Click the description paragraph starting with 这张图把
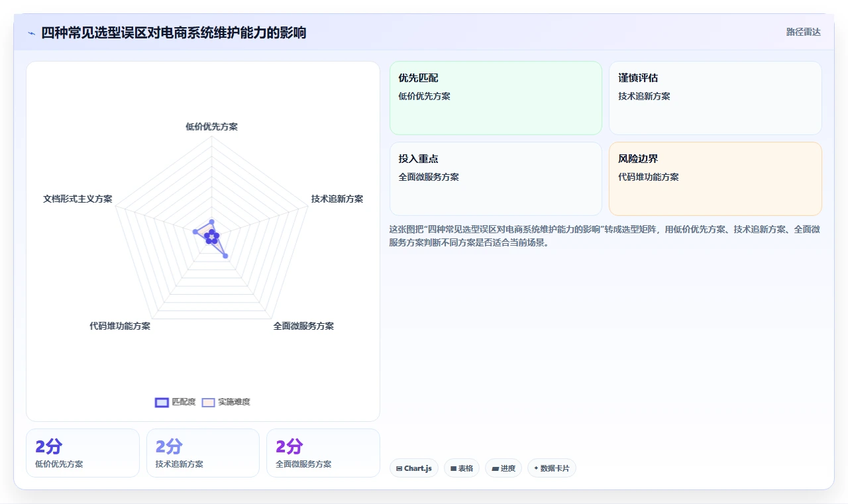The height and width of the screenshot is (504, 848). [606, 236]
